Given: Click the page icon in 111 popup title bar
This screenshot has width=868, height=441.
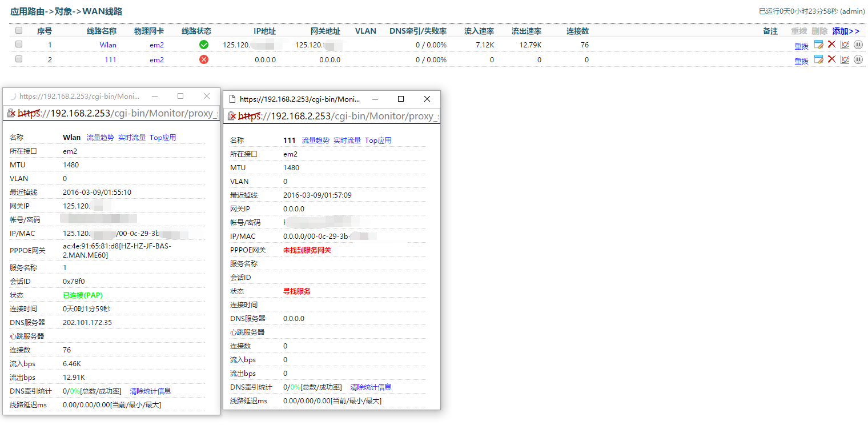Looking at the screenshot, I should pos(232,99).
